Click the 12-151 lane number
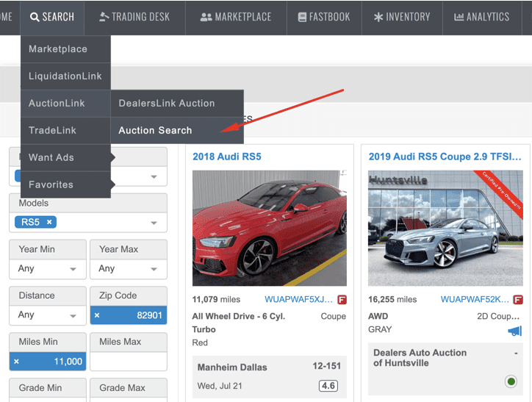The image size is (532, 402). pyautogui.click(x=327, y=366)
